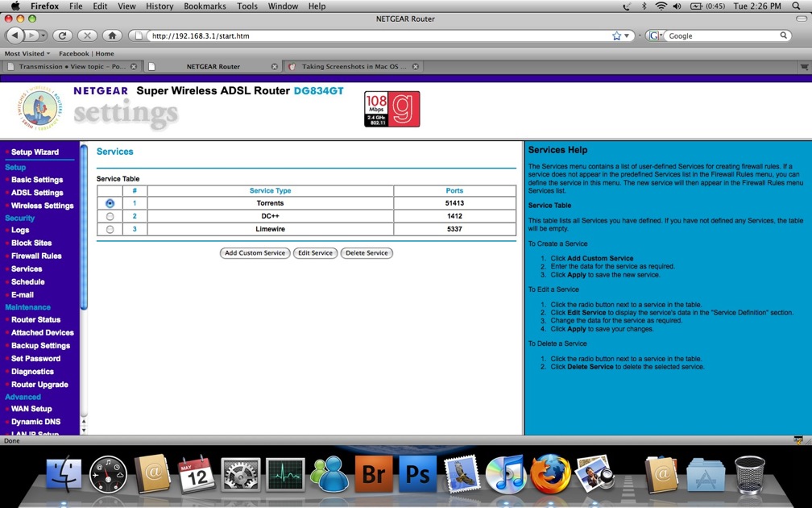Image resolution: width=812 pixels, height=508 pixels.
Task: Open the Bookmarks menu
Action: coord(205,6)
